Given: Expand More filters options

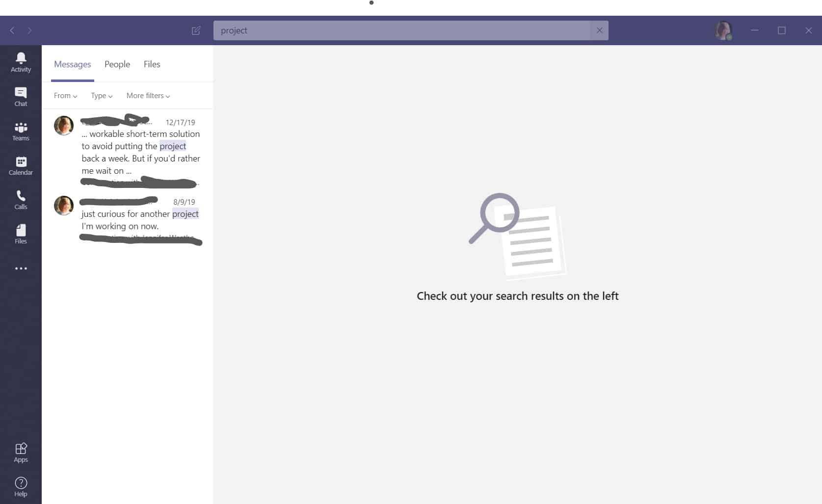Looking at the screenshot, I should point(147,96).
